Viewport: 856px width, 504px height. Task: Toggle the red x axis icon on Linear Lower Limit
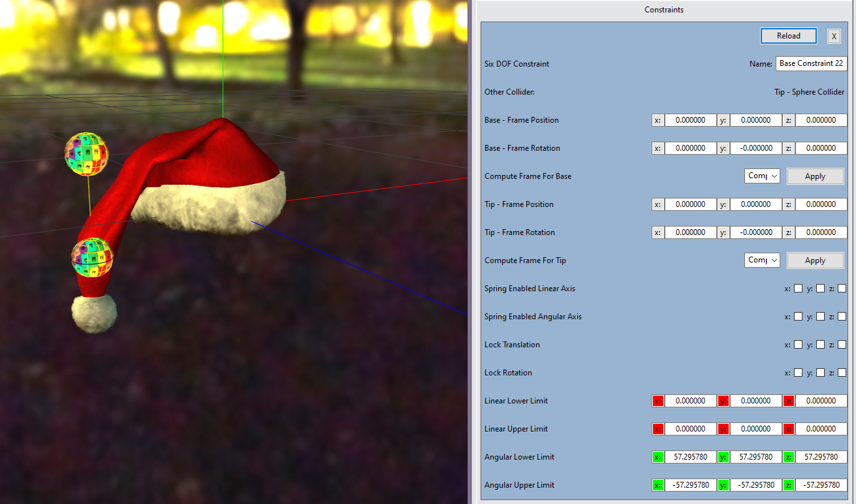pos(658,400)
